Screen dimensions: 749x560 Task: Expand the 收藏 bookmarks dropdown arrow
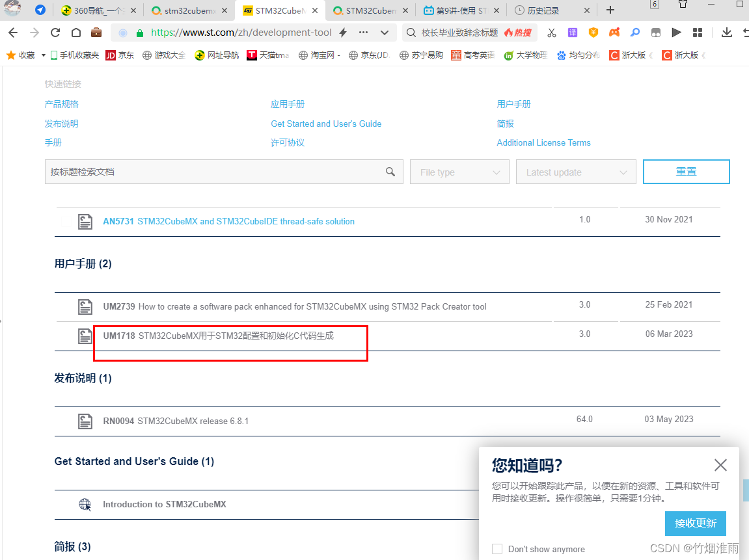(x=44, y=55)
